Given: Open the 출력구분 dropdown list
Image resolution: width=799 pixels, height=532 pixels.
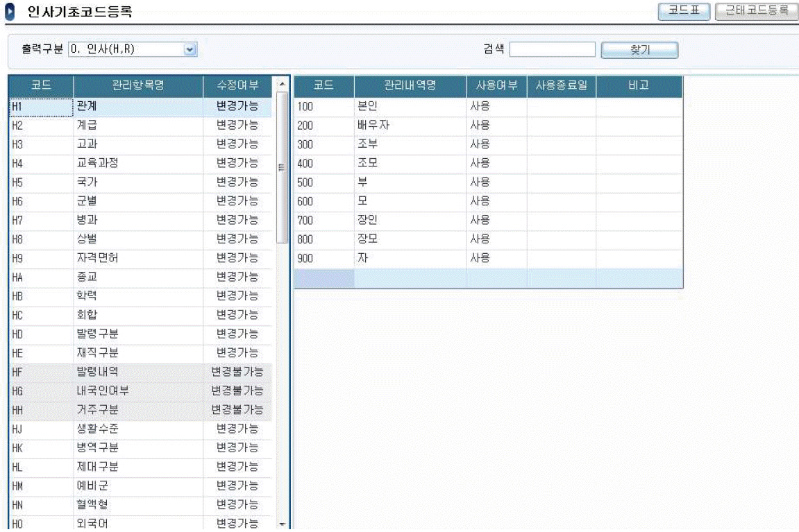Looking at the screenshot, I should tap(190, 50).
